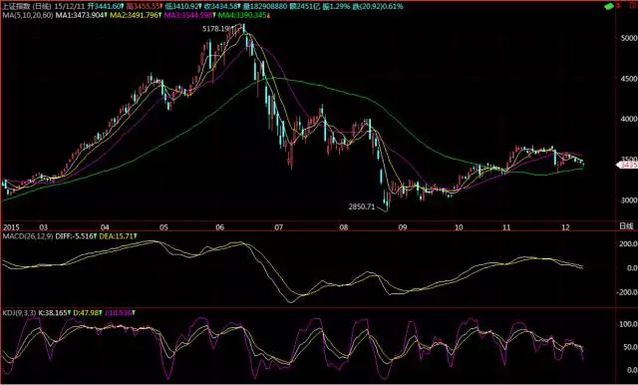Select the yellow MA2 moving average label
638x385 pixels.
click(x=135, y=15)
